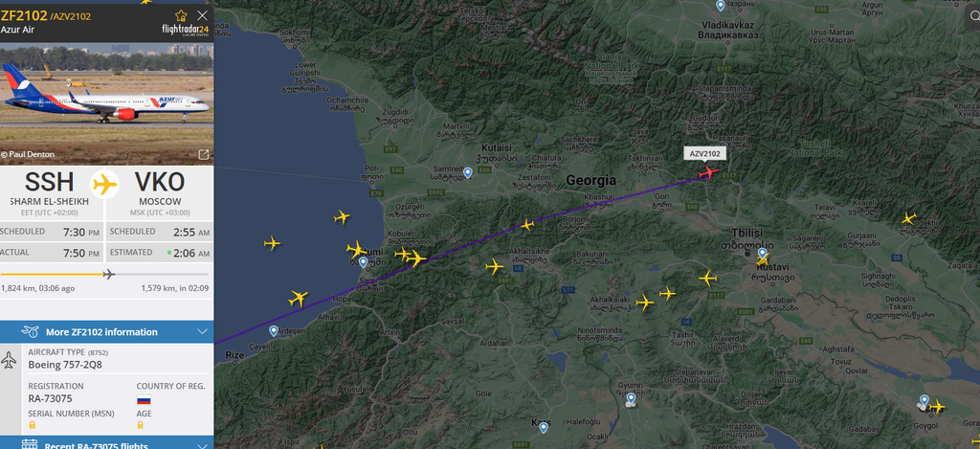980x449 pixels.
Task: Open Recent RA-73075 flights tab
Action: click(x=107, y=442)
